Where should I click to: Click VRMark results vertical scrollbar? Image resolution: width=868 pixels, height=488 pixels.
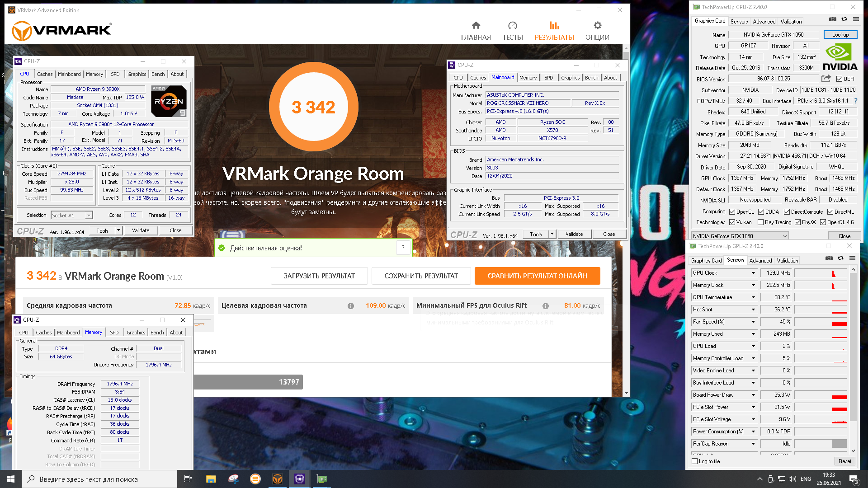626,221
